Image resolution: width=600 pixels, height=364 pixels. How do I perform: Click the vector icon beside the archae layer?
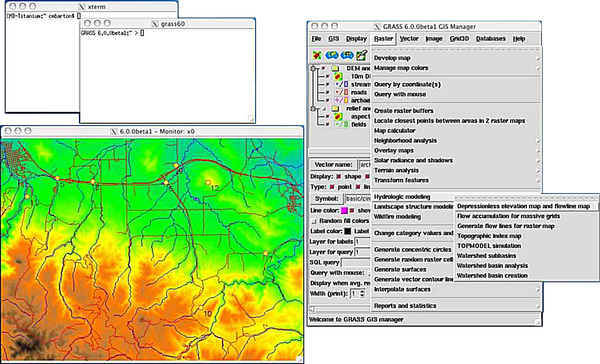341,101
